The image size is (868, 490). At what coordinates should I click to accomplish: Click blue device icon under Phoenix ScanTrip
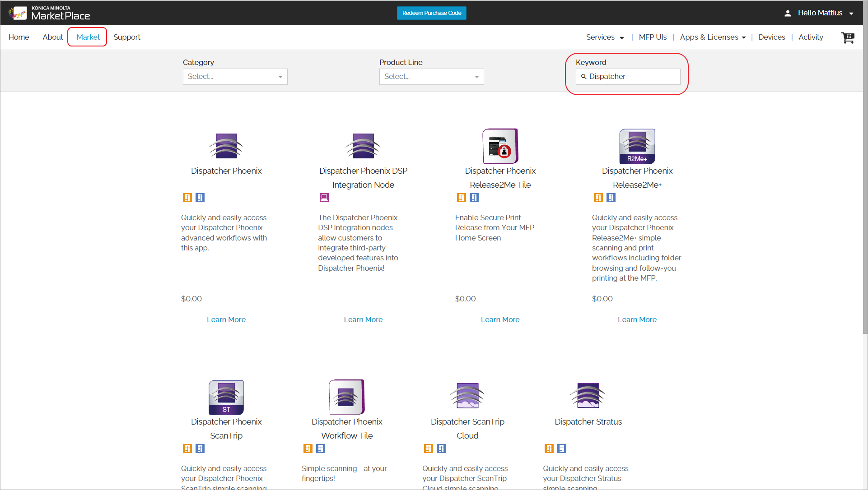[200, 448]
